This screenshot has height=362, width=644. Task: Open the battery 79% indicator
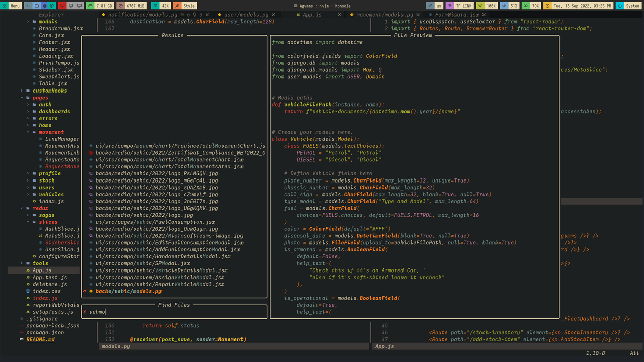(x=532, y=6)
